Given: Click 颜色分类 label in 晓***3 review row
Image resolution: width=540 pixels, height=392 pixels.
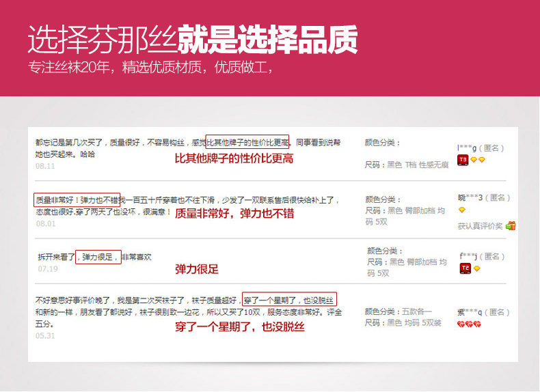Looking at the screenshot, I should point(383,199).
